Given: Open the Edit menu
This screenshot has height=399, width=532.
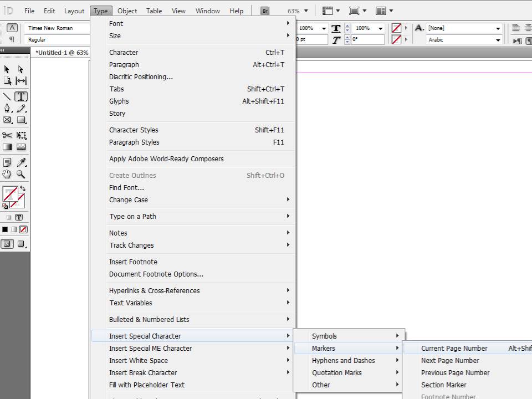Looking at the screenshot, I should 49,11.
